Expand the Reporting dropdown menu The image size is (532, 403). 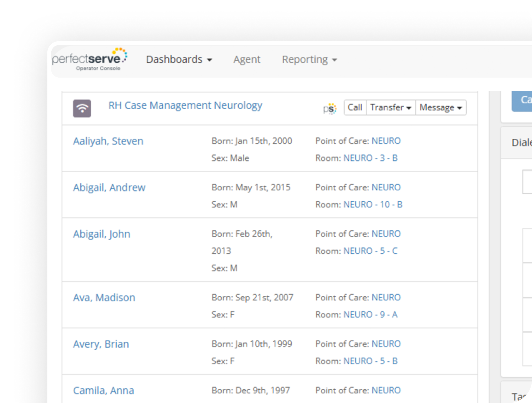[x=310, y=59]
